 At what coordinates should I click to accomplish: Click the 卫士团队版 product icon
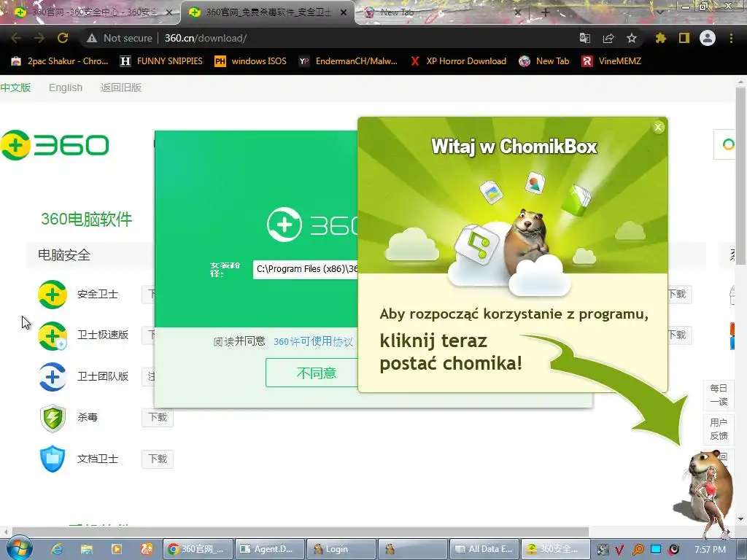click(x=53, y=377)
